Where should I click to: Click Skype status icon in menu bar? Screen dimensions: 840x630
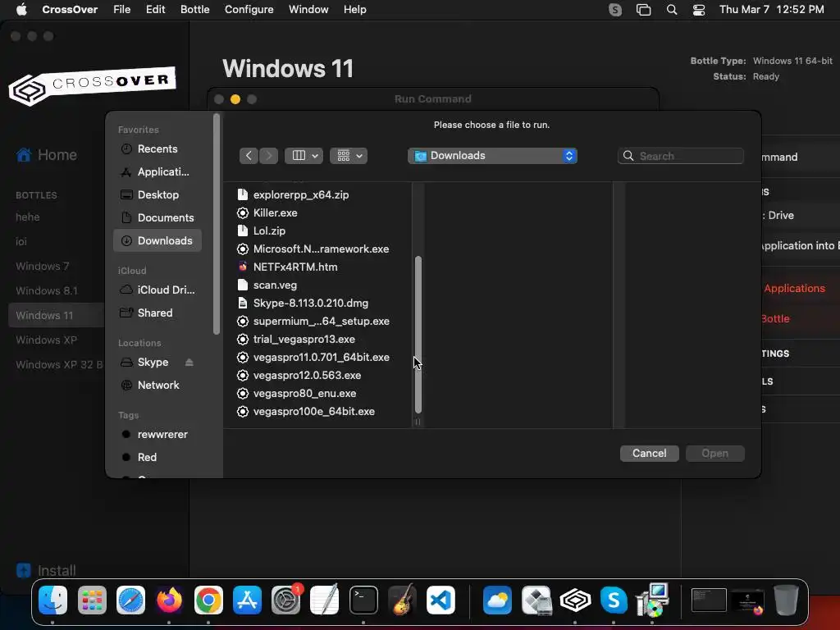pos(615,10)
